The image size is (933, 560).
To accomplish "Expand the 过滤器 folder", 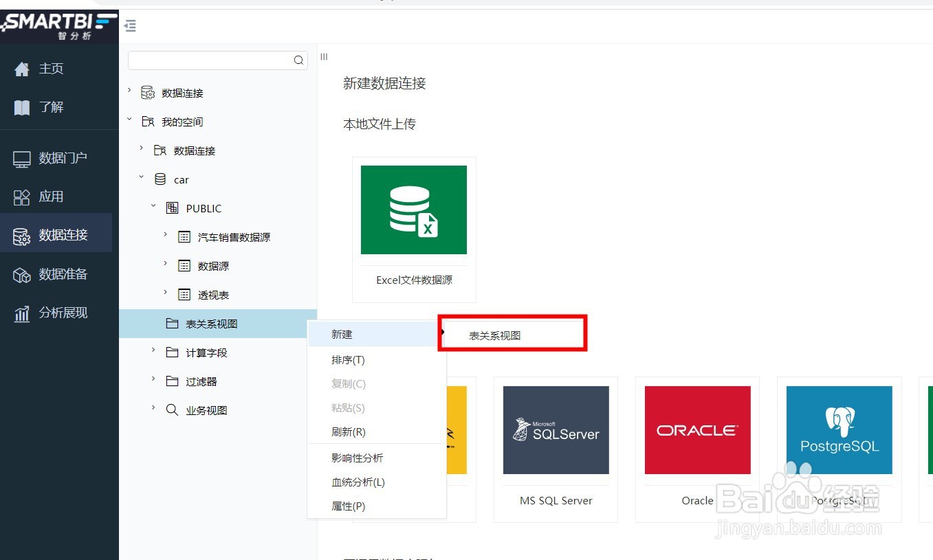I will (x=153, y=379).
